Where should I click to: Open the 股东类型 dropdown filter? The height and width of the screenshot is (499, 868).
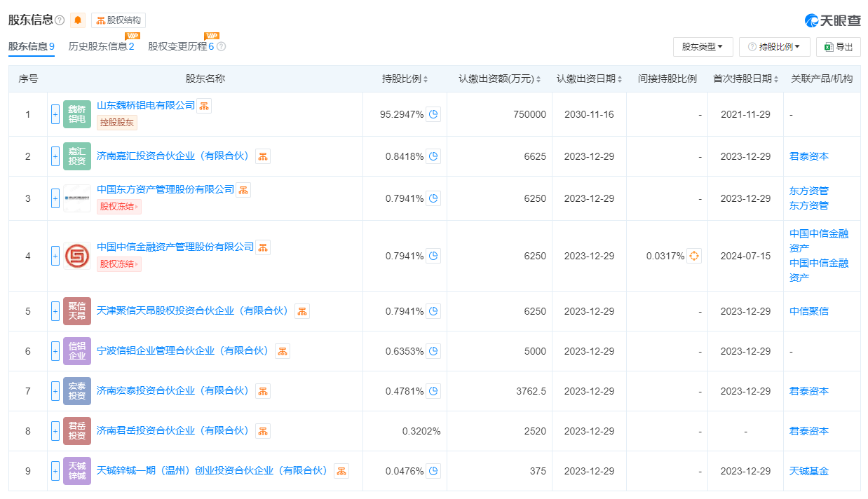click(703, 46)
